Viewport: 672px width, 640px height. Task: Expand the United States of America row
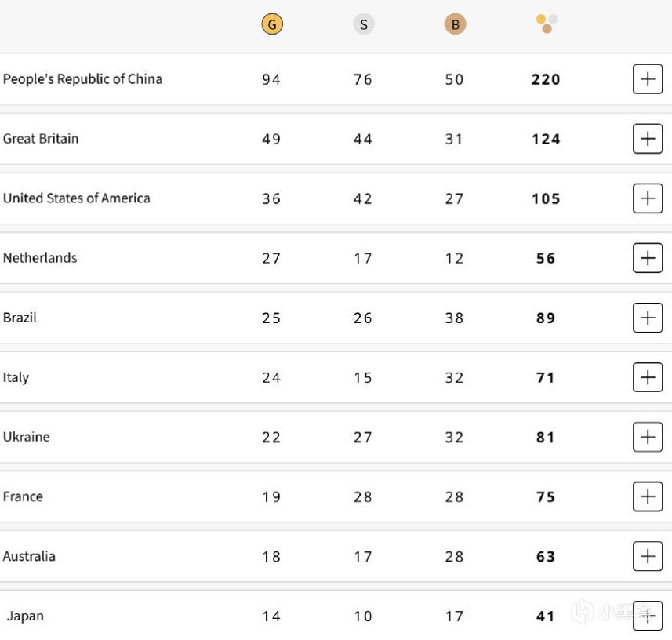tap(647, 198)
